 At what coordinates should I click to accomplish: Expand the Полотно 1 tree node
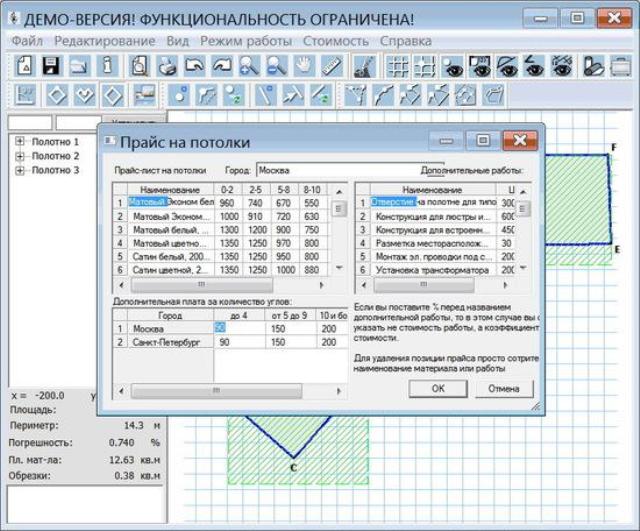click(19, 142)
